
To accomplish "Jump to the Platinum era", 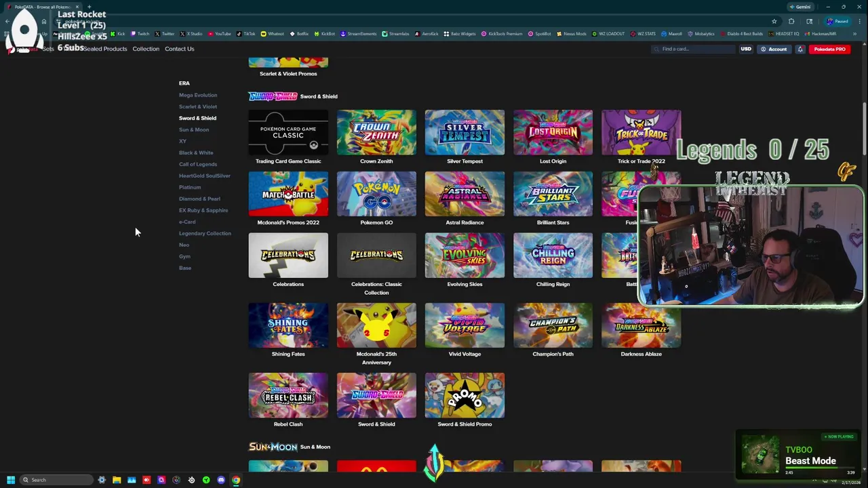I will tap(190, 187).
